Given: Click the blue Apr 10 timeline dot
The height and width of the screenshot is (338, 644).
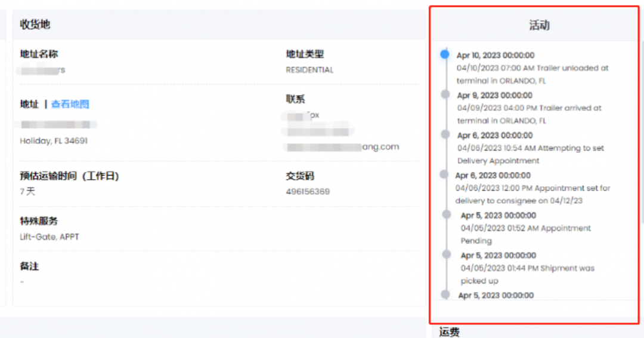Looking at the screenshot, I should (444, 54).
